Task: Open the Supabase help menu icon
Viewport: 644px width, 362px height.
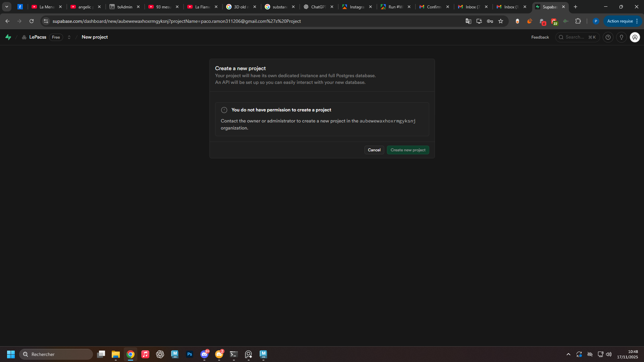Action: point(608,37)
